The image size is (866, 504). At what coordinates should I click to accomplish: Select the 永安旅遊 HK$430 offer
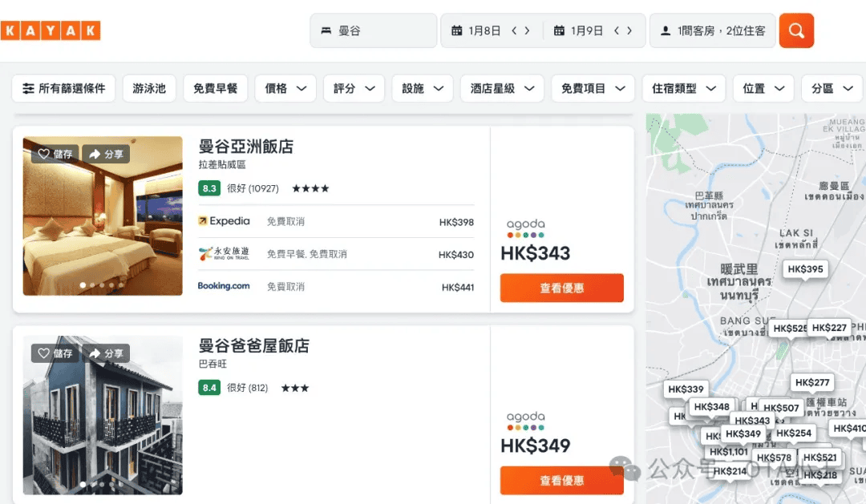click(336, 254)
